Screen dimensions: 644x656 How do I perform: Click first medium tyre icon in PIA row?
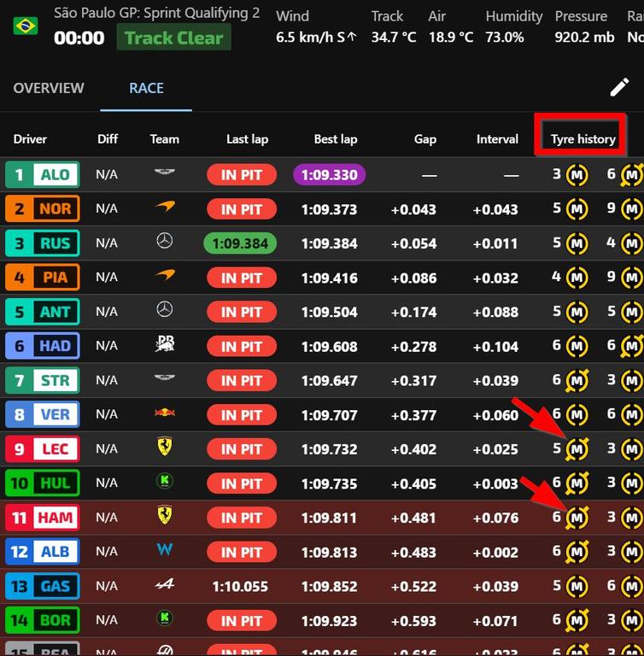coord(577,278)
